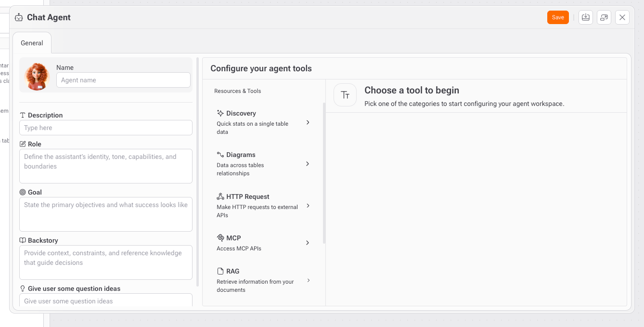Expand the Diagrams category chevron
The width and height of the screenshot is (644, 327).
[308, 164]
